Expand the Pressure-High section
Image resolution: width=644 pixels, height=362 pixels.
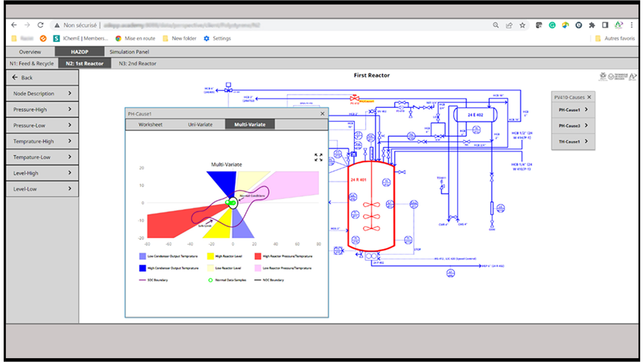point(42,109)
